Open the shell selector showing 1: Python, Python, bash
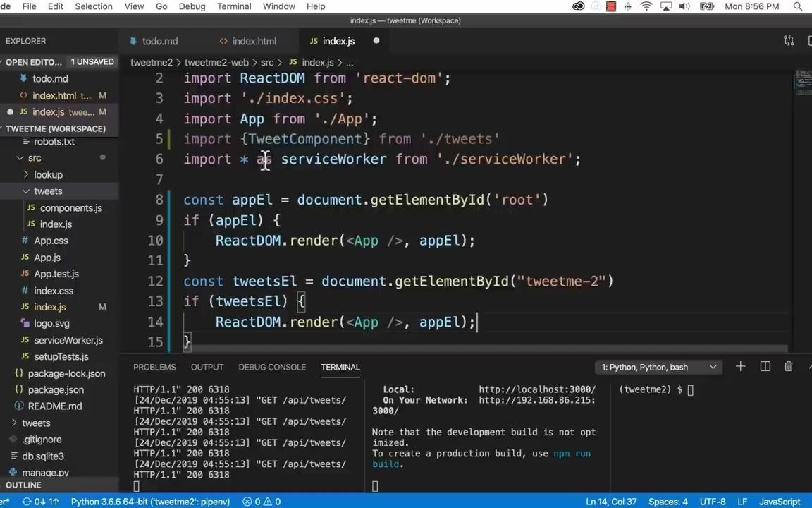The height and width of the screenshot is (508, 812). point(658,367)
